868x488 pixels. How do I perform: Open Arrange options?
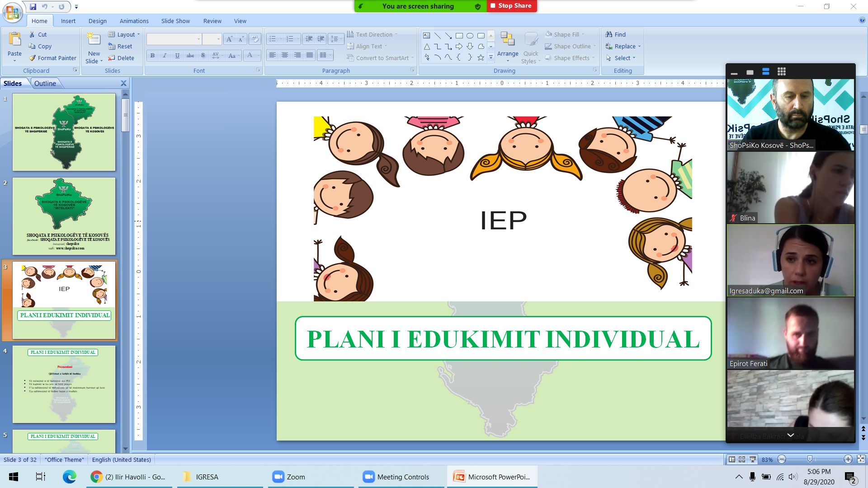(508, 47)
